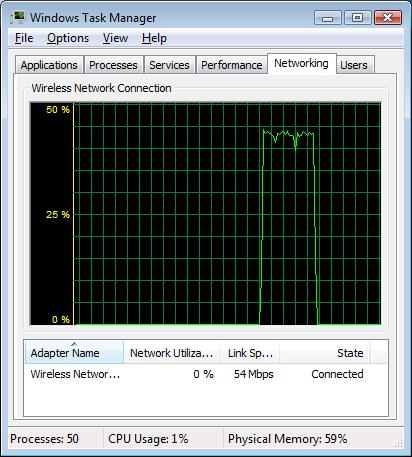Switch to the Processes tab
The image size is (412, 457).
coord(113,65)
